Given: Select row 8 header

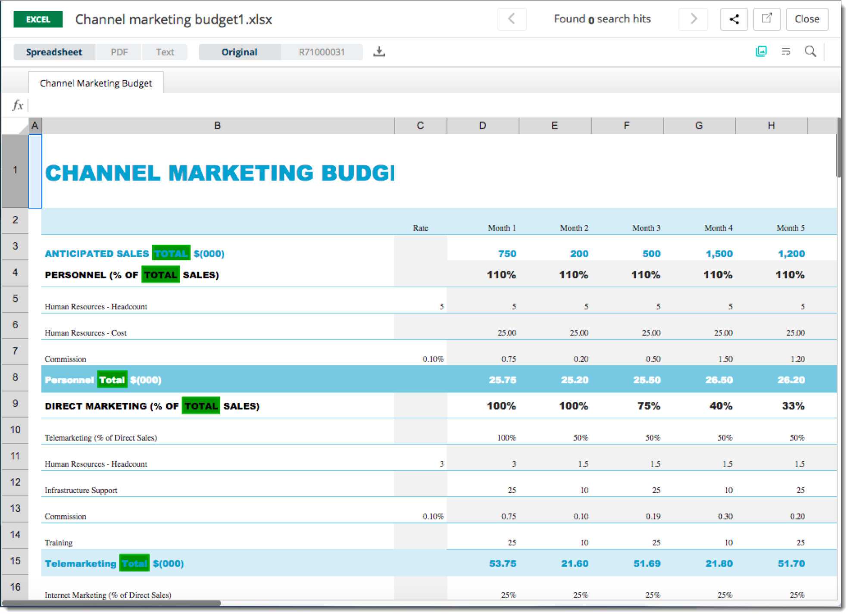Looking at the screenshot, I should pos(15,378).
